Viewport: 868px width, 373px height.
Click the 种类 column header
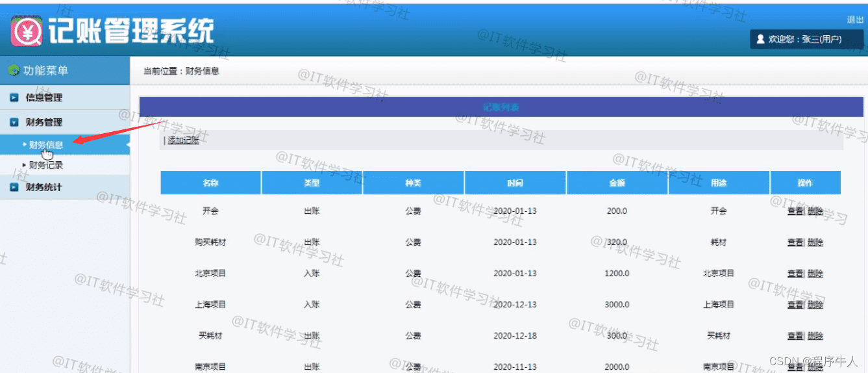[414, 183]
